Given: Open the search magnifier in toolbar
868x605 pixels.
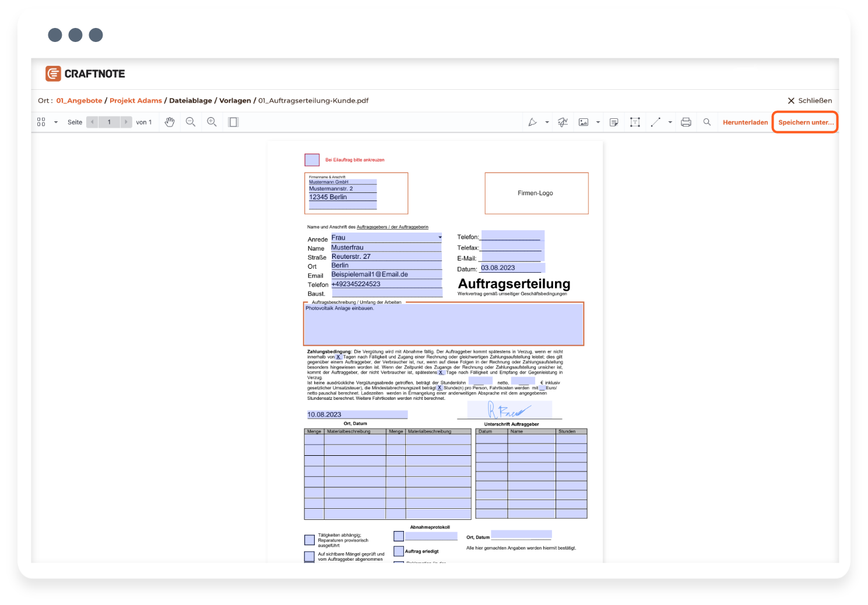Looking at the screenshot, I should pos(707,122).
